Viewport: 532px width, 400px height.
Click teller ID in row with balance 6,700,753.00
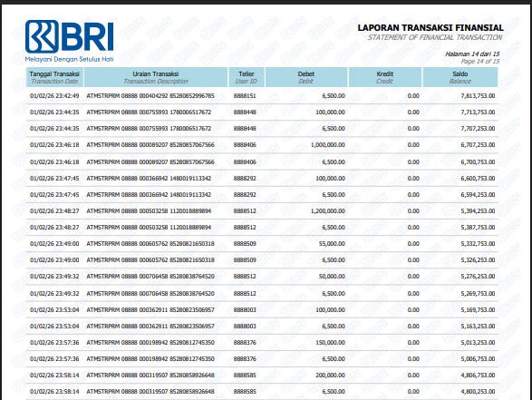click(x=245, y=162)
